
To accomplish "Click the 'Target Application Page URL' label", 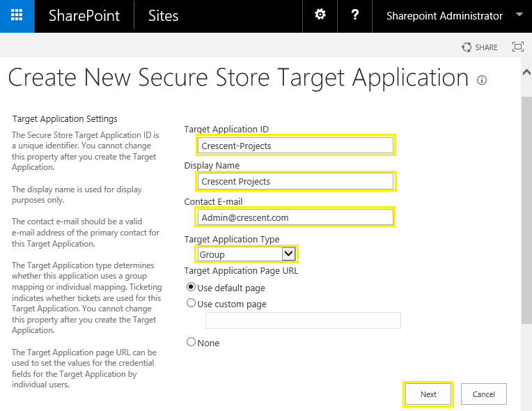I will (x=241, y=271).
